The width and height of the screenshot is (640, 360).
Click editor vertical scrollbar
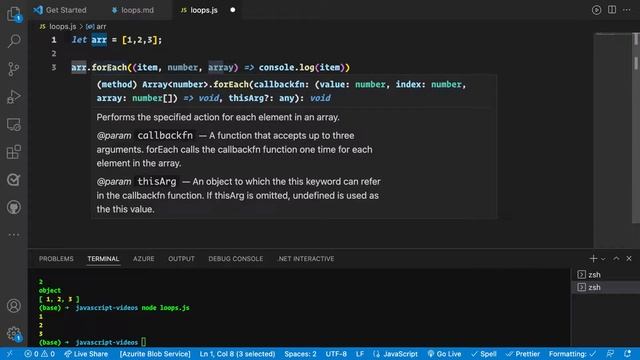636,129
